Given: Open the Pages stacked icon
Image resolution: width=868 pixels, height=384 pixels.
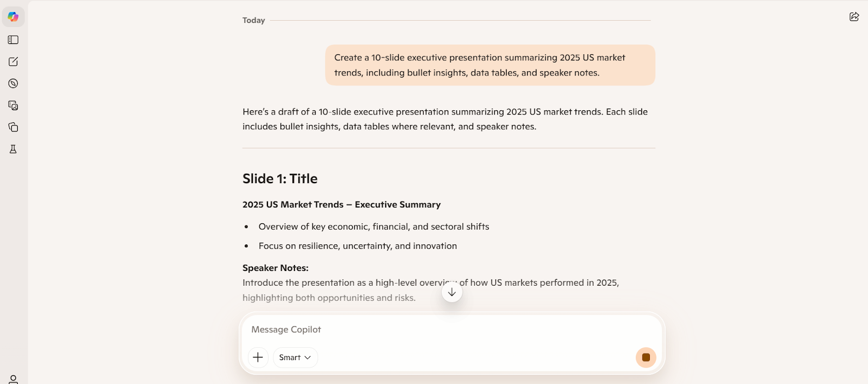Looking at the screenshot, I should point(13,127).
